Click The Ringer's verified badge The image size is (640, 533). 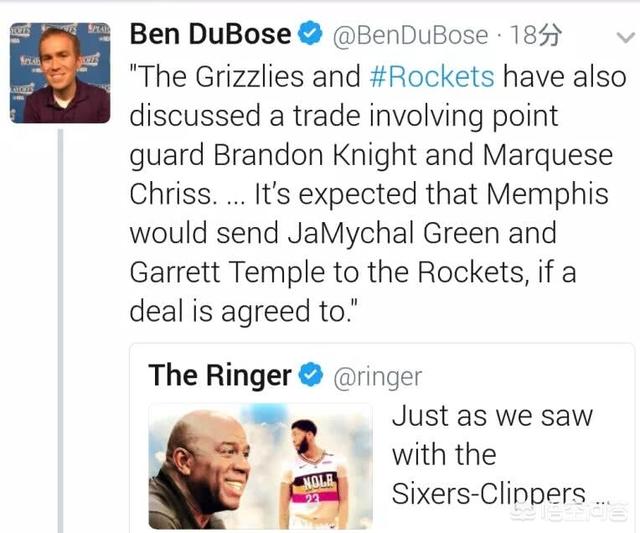point(311,375)
